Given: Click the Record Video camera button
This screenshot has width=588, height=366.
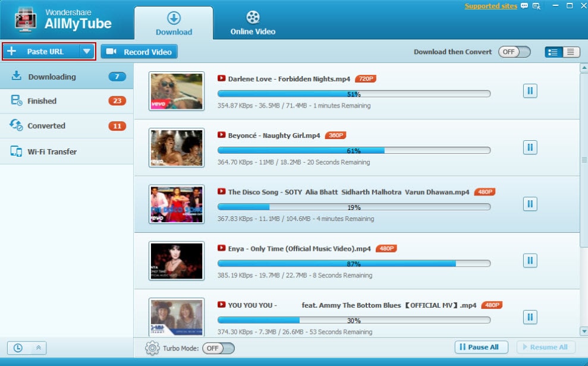Looking at the screenshot, I should click(139, 52).
